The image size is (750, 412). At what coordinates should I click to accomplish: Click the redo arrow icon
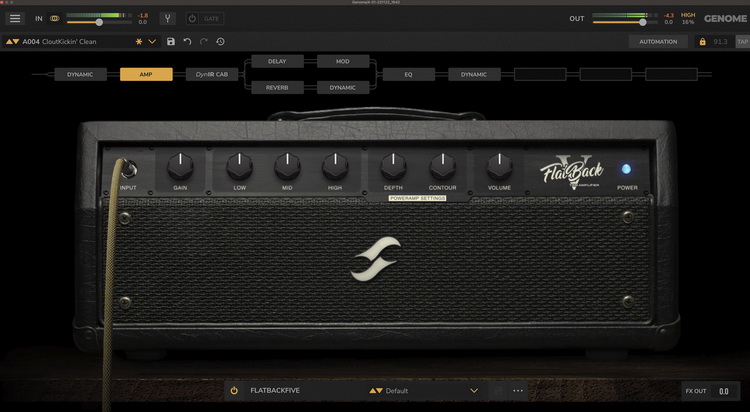tap(204, 42)
